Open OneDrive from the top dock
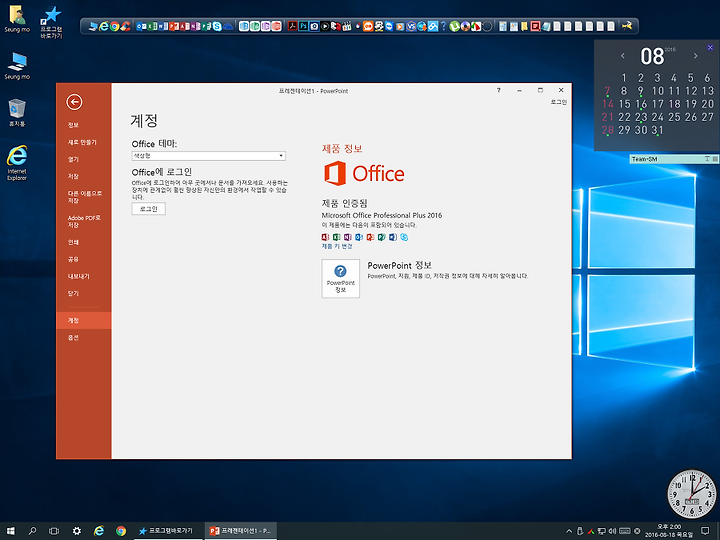The height and width of the screenshot is (540, 720). [228, 27]
